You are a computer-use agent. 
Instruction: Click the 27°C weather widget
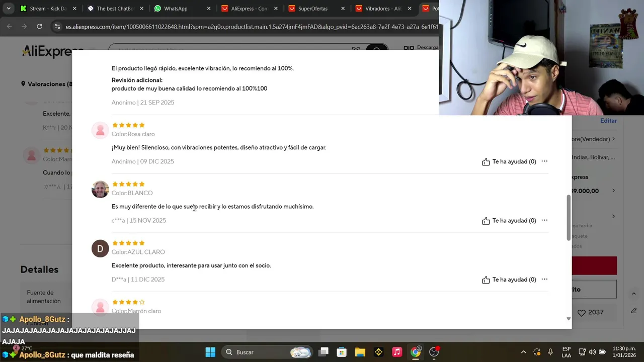(23, 348)
